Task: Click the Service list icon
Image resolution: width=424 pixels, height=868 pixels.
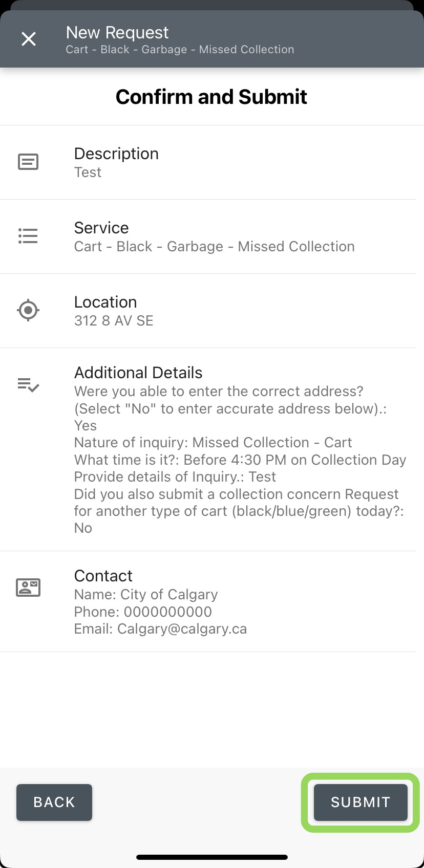Action: tap(28, 236)
